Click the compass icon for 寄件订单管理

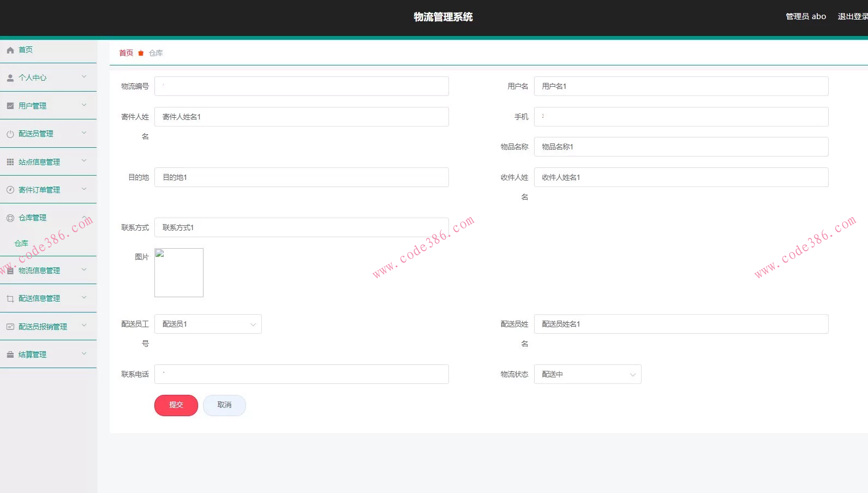(10, 190)
